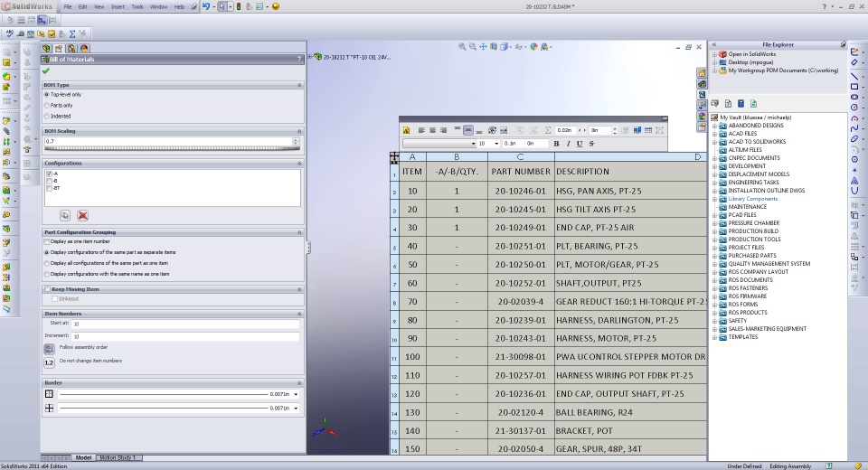Open the Library Components vault folder

coord(753,199)
